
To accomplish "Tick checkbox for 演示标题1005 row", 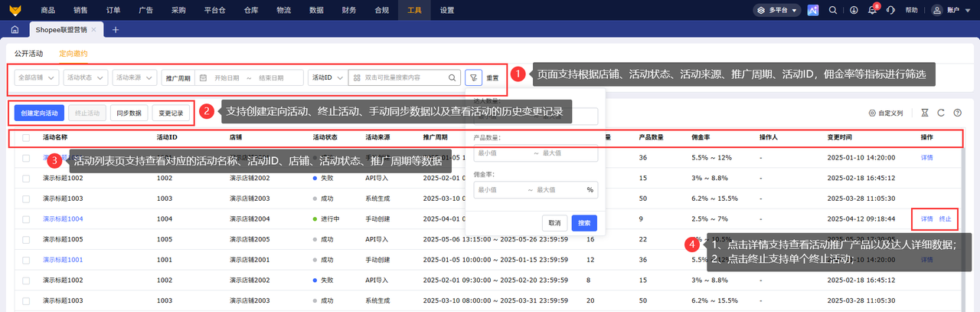I will coord(26,239).
